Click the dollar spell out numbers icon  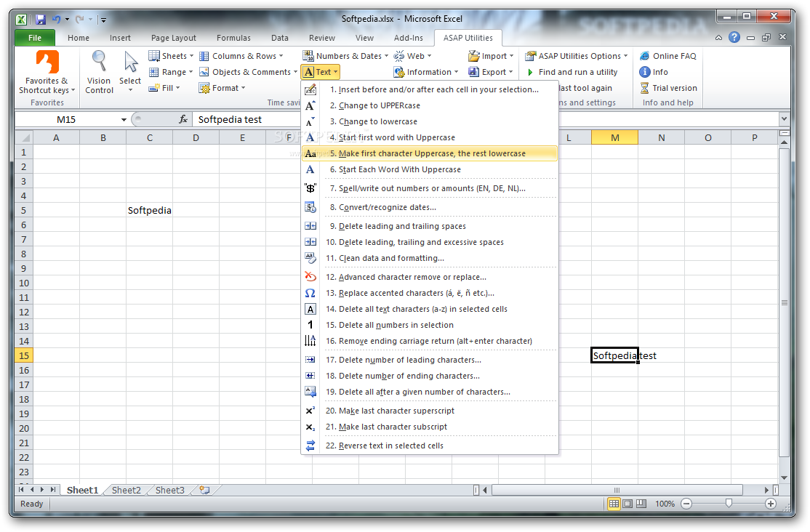[310, 188]
